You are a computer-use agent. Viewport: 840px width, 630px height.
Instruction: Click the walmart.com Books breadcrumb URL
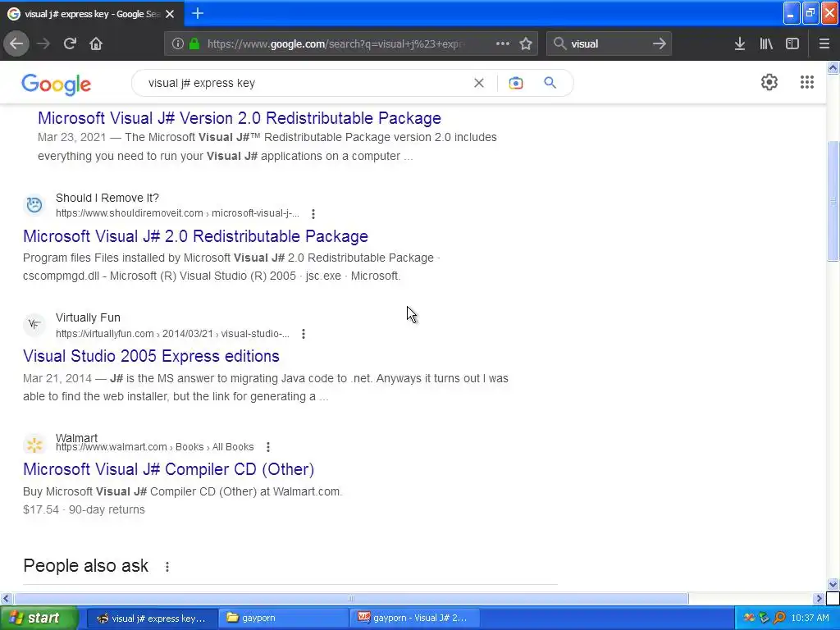(x=155, y=447)
